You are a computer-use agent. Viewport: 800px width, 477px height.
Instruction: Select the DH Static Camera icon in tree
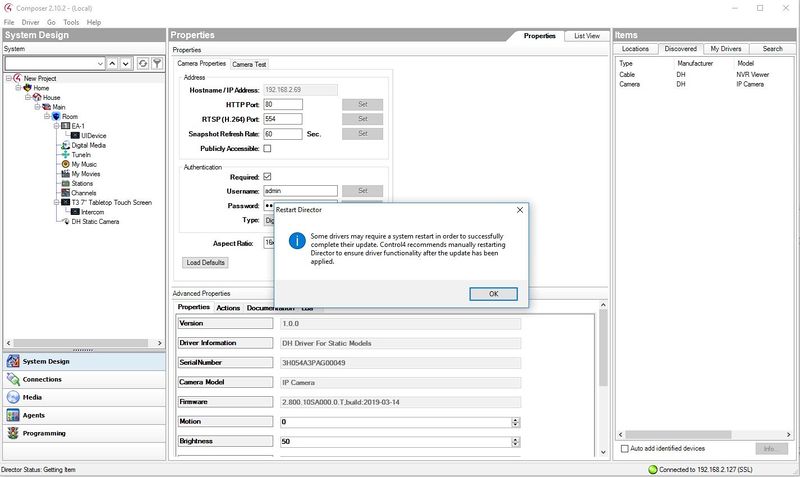(x=66, y=221)
